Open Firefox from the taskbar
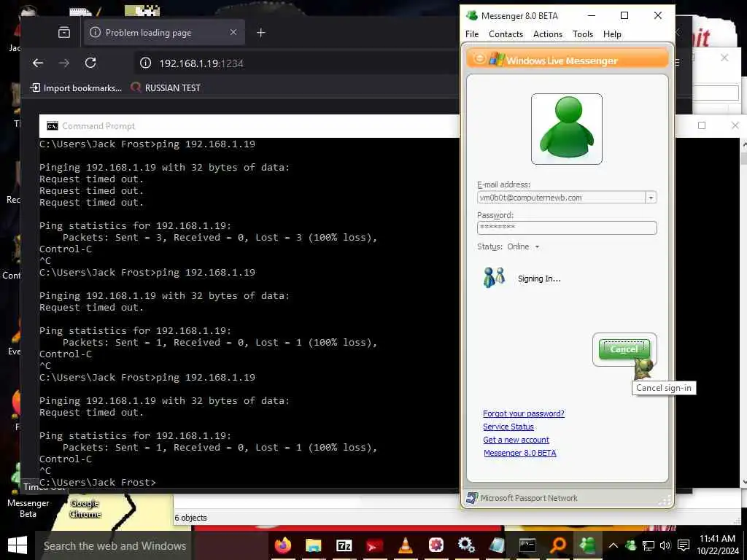This screenshot has height=560, width=747. point(283,545)
